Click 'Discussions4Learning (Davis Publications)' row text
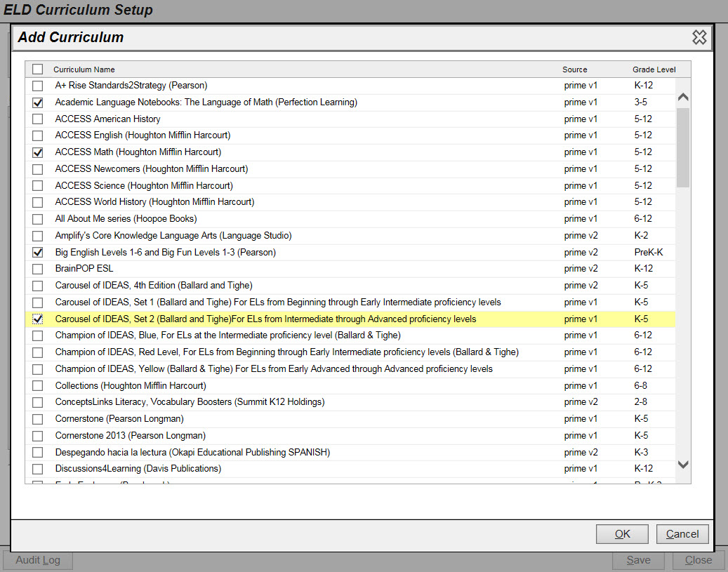The width and height of the screenshot is (728, 572). (138, 468)
